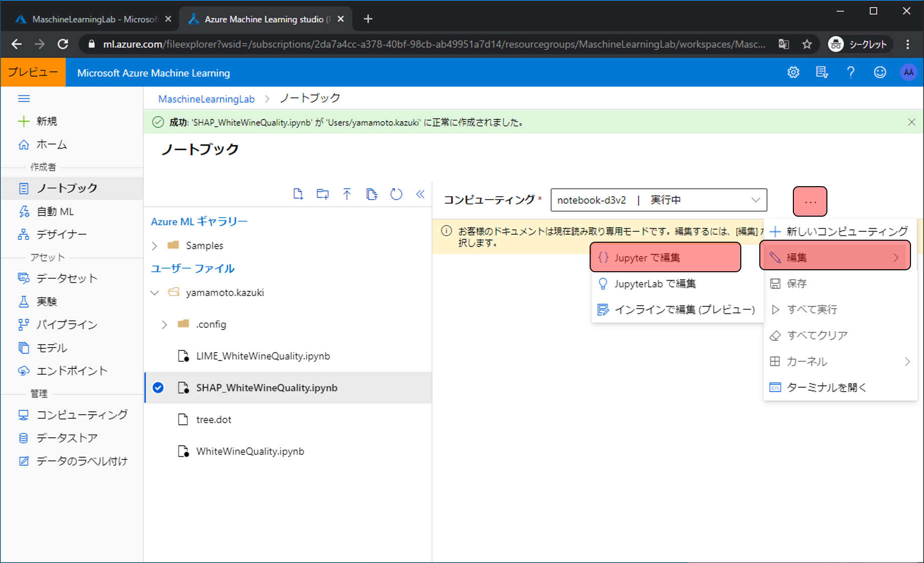Open the help question mark icon
Image resolution: width=924 pixels, height=563 pixels.
coord(850,73)
